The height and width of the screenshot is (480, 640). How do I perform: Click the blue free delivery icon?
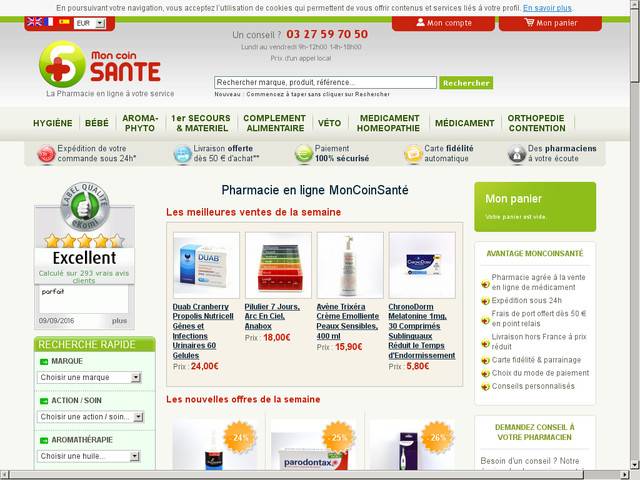click(x=182, y=154)
